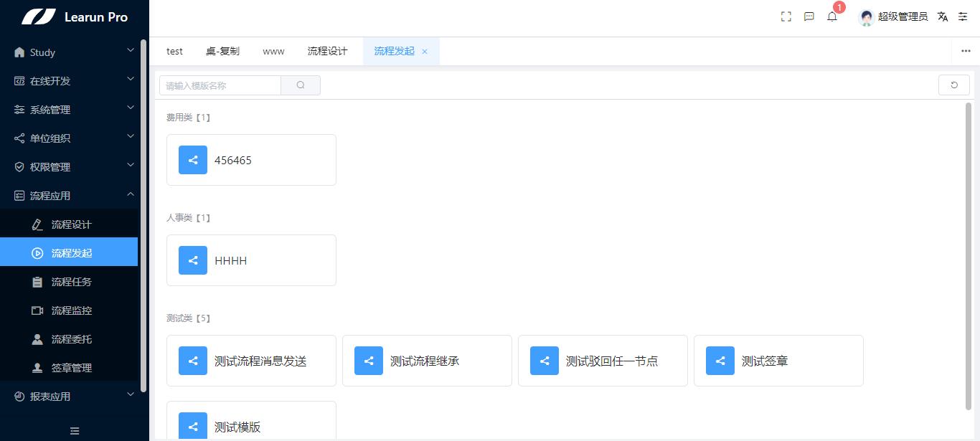Launch the 测试流程继承 template
Viewport: 980px width, 441px height.
427,361
